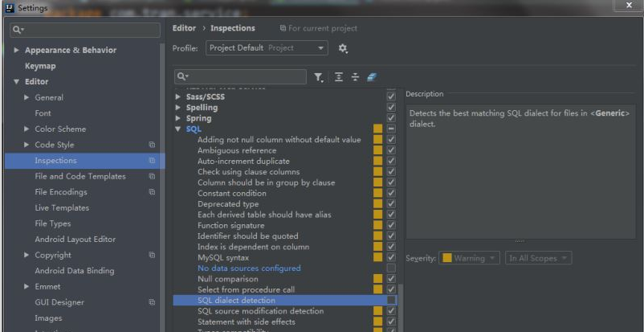Image resolution: width=644 pixels, height=332 pixels.
Task: Expand the General settings node
Action: [26, 97]
